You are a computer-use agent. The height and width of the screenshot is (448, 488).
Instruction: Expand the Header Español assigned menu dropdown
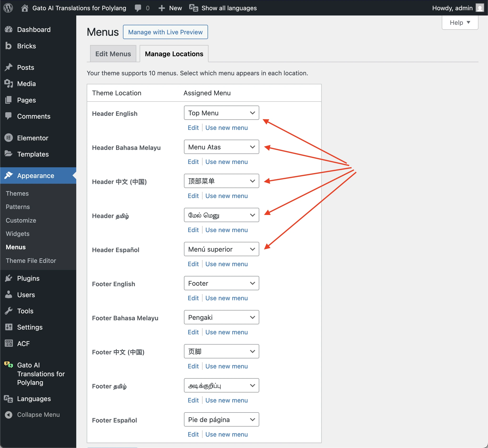(x=221, y=249)
